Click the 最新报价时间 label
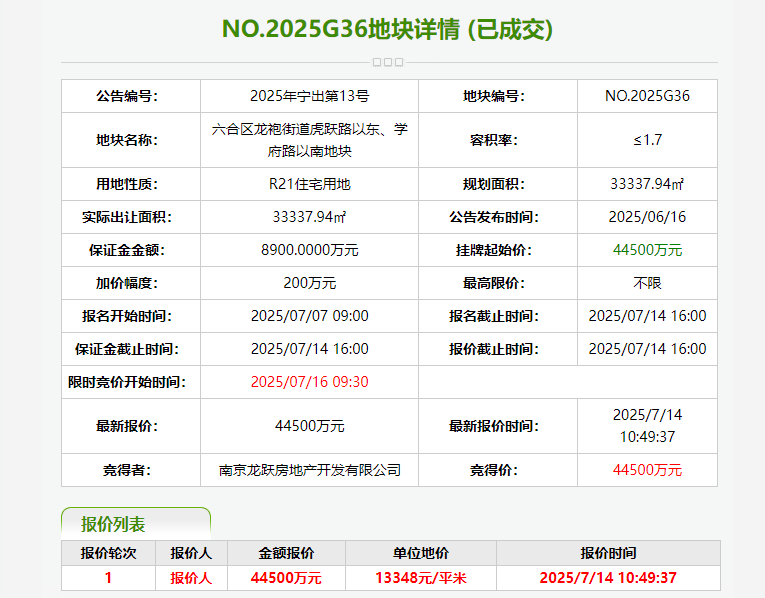Viewport: 765px width, 598px height. pyautogui.click(x=494, y=426)
